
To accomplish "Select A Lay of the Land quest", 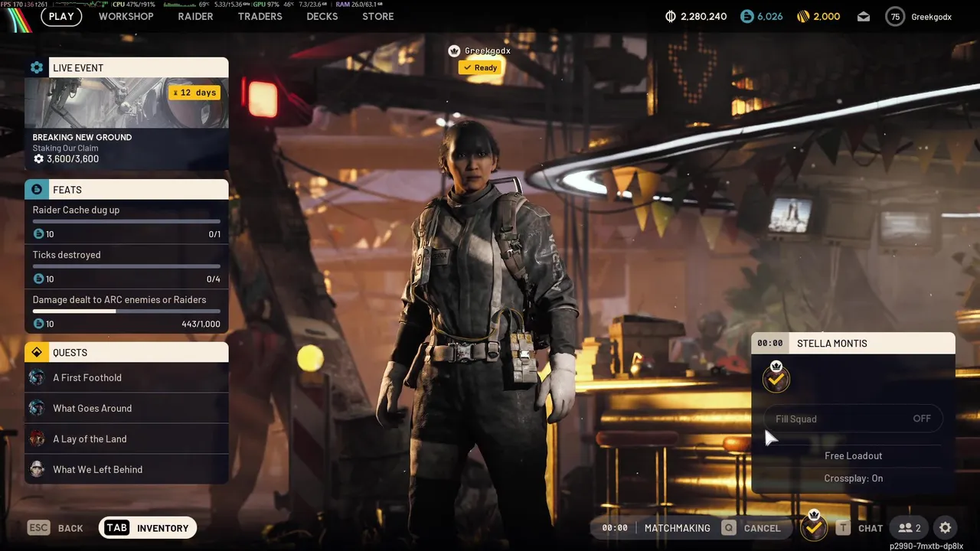I will [126, 439].
